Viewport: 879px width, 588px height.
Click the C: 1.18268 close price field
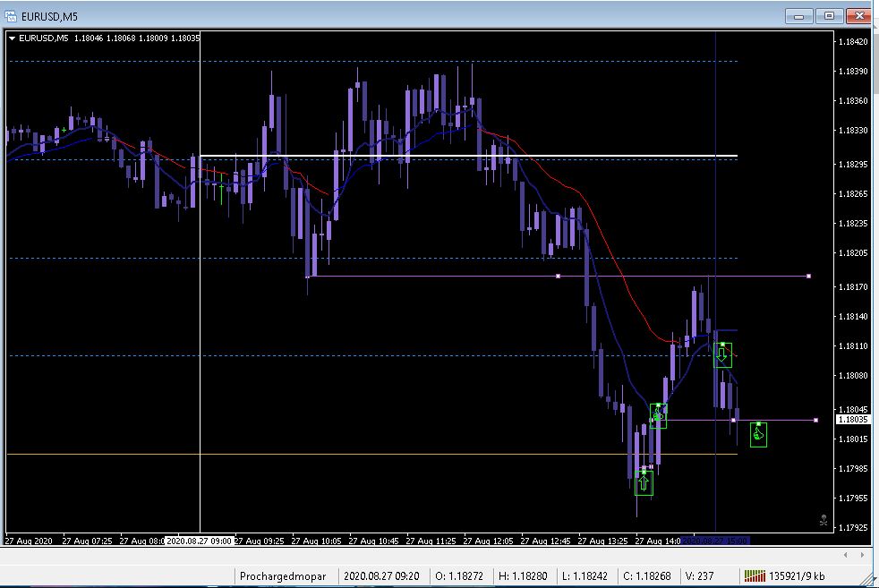647,575
